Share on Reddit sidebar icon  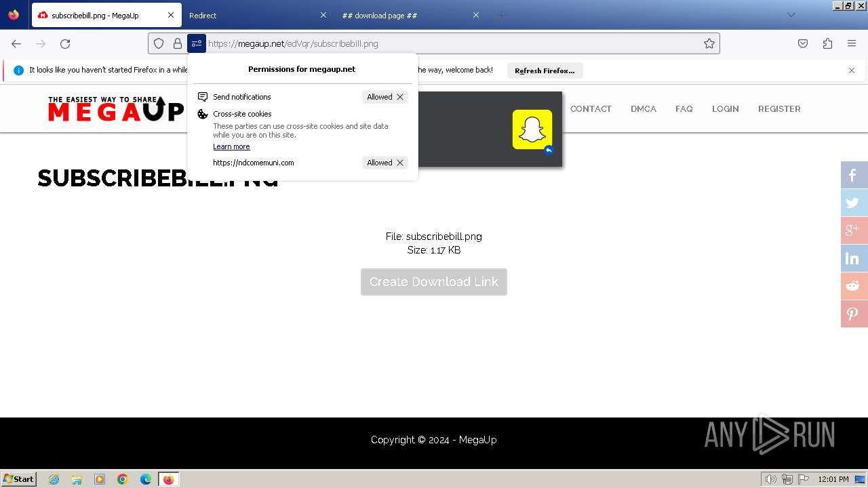pos(854,286)
